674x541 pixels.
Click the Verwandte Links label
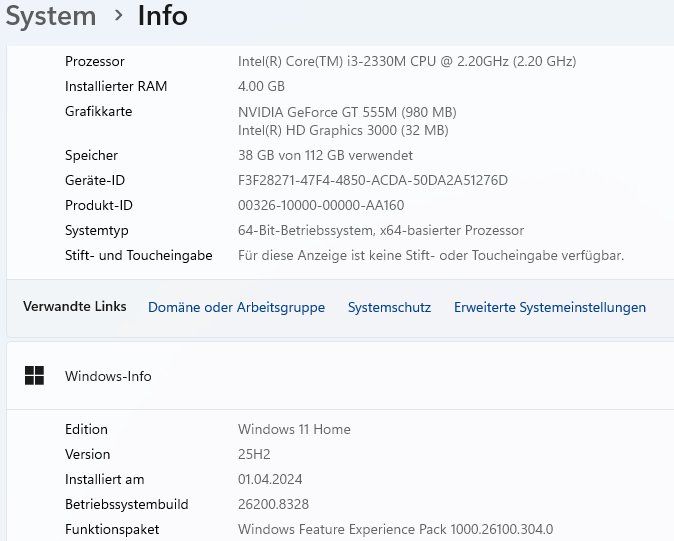75,306
